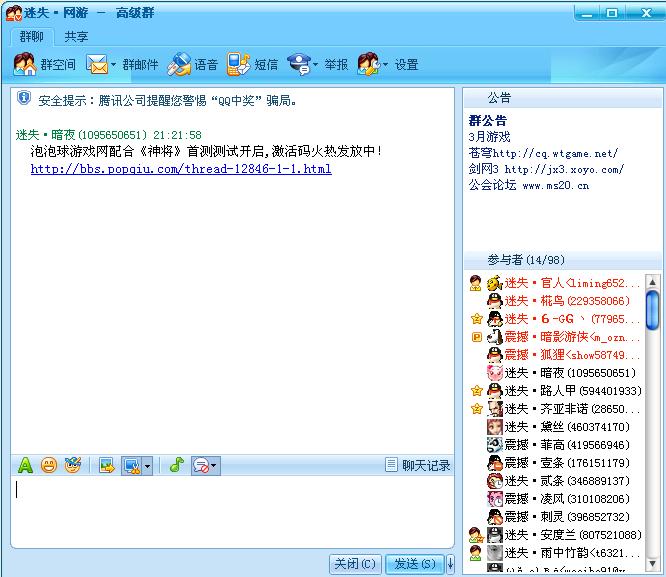Open 短信 SMS messaging
Viewport: 666px width, 577px height.
[x=252, y=65]
